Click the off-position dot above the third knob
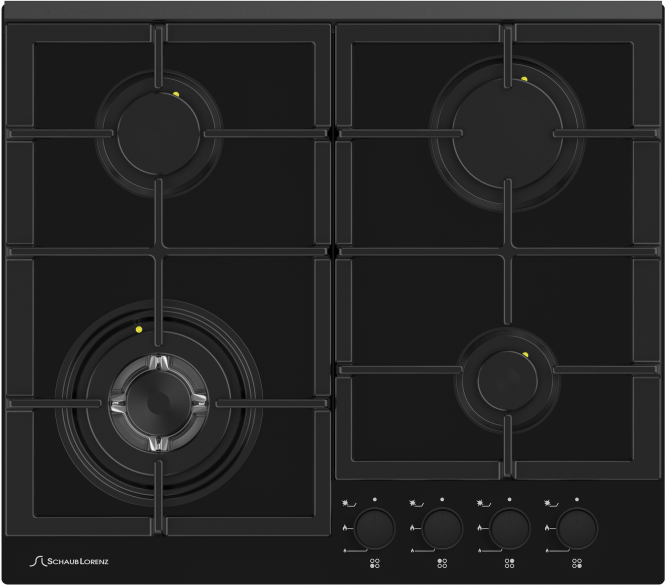 point(509,498)
